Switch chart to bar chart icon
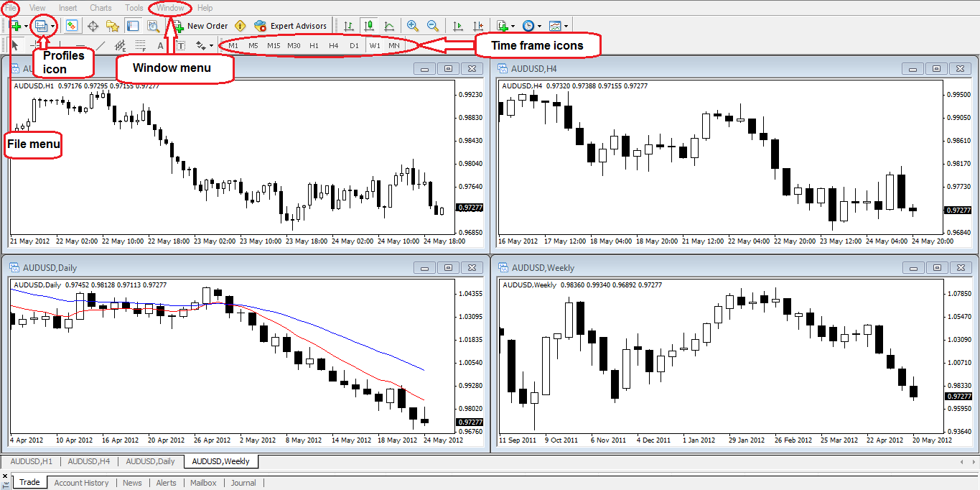The height and width of the screenshot is (490, 980). [349, 26]
